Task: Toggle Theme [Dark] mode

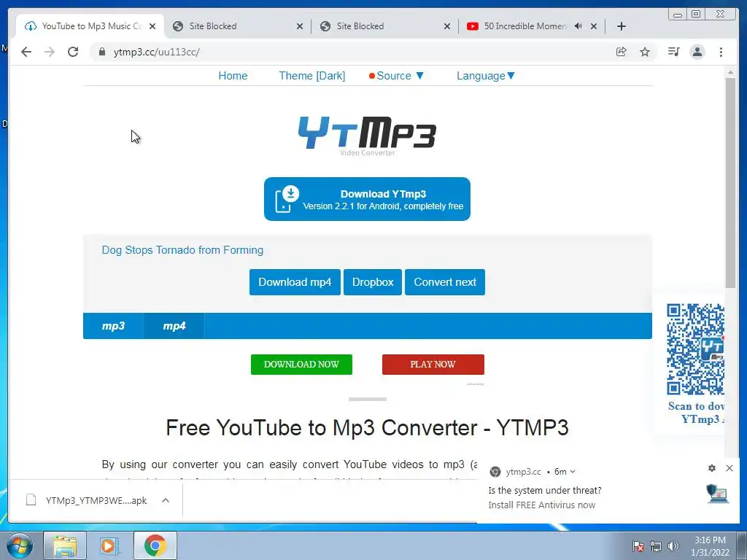Action: [x=312, y=76]
